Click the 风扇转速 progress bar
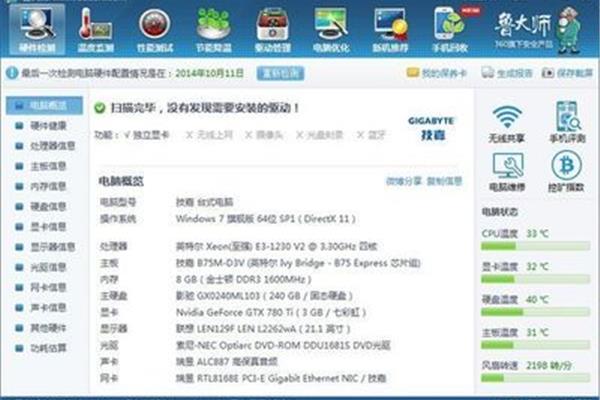600x400 pixels. 535,378
